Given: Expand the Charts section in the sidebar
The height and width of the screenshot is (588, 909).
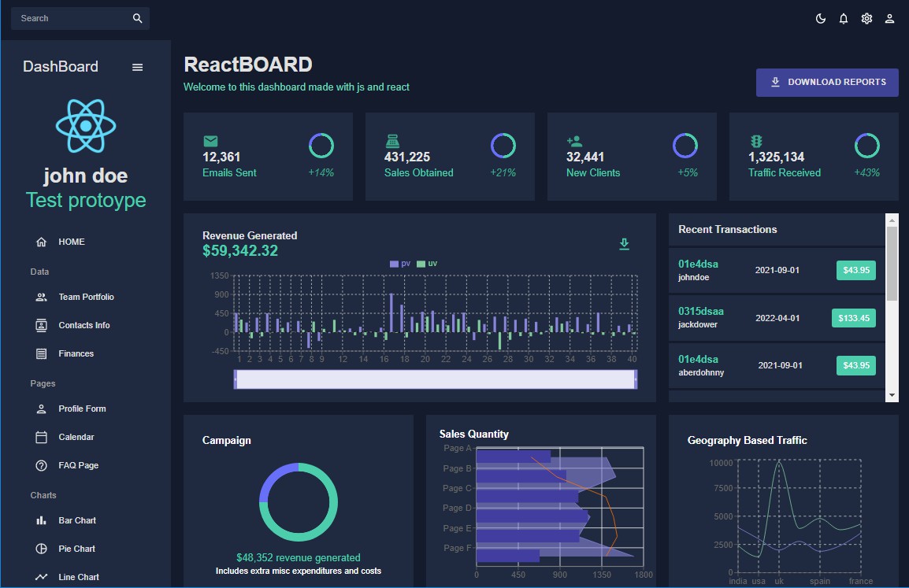Looking at the screenshot, I should [x=43, y=495].
